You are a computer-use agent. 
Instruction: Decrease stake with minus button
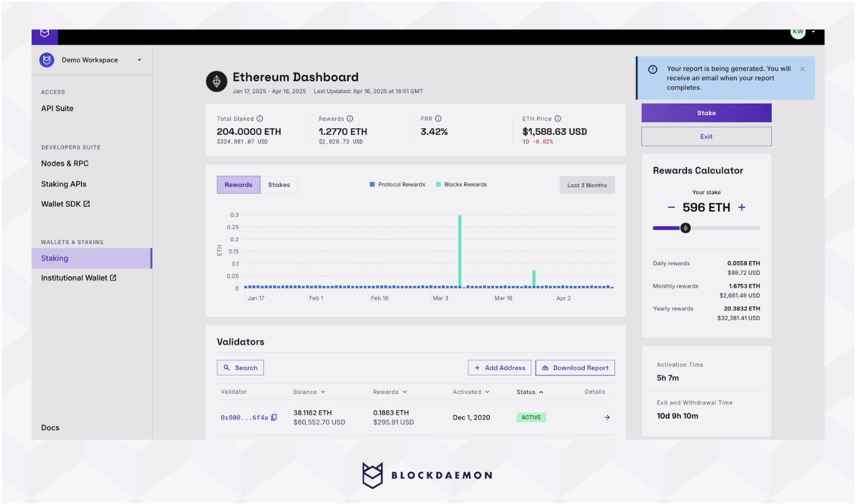(x=671, y=207)
